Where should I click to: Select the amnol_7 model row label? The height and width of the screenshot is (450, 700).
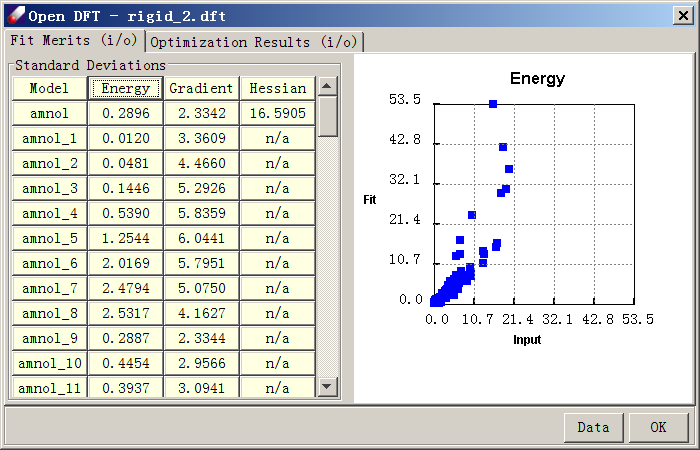49,288
